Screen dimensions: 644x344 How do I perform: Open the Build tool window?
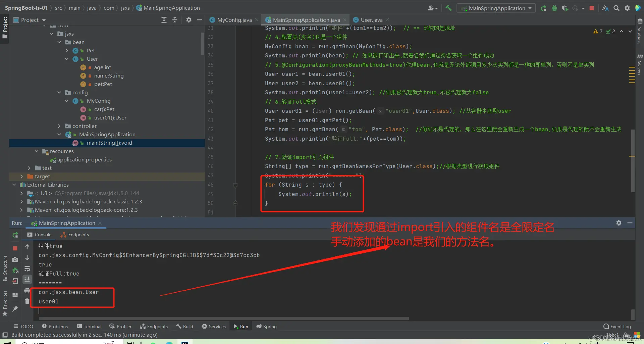coord(185,326)
